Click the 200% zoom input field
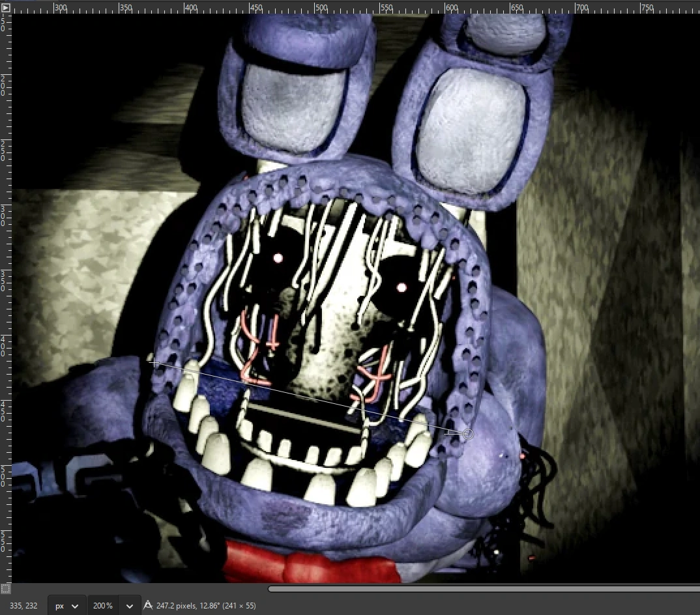The width and height of the screenshot is (700, 615). 103,606
